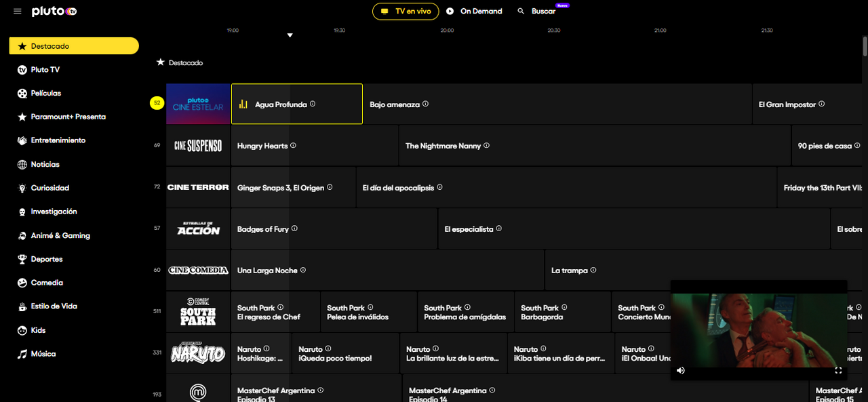Select Destacado category in sidebar
This screenshot has width=868, height=402.
pos(74,46)
